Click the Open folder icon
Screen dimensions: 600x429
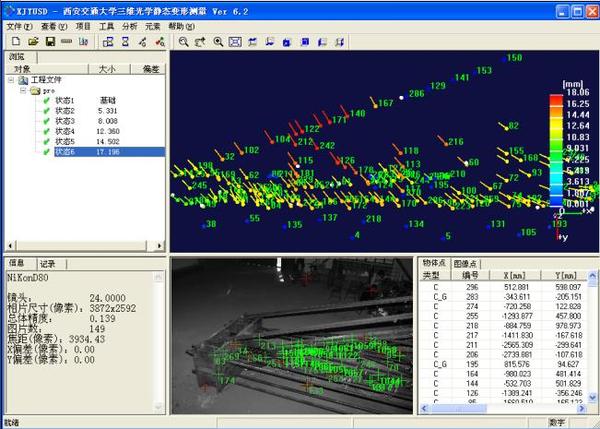33,41
